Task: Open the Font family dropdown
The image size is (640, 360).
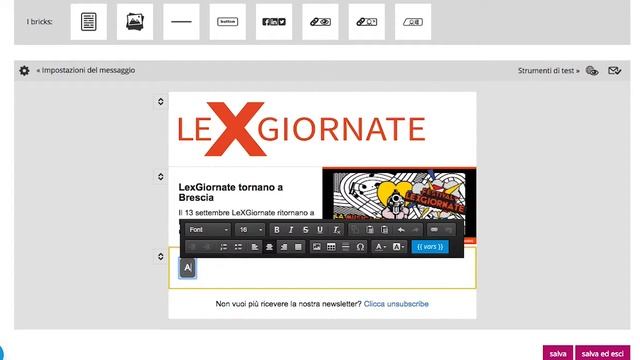Action: point(208,230)
